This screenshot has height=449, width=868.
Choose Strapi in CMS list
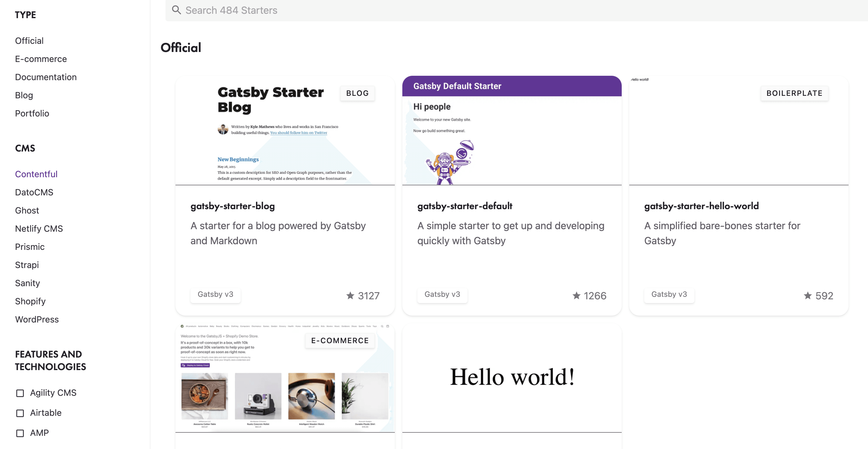pos(27,265)
